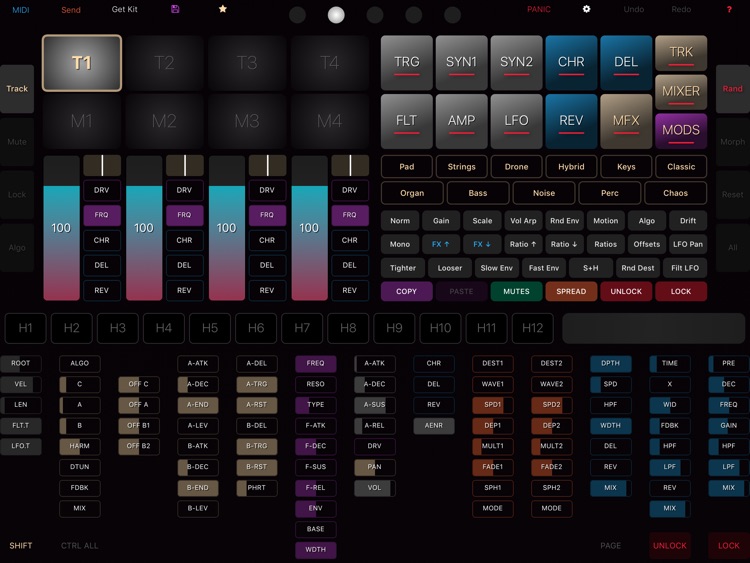Viewport: 750px width, 563px height.
Task: Click CTRL ALL at the bottom
Action: pos(79,545)
